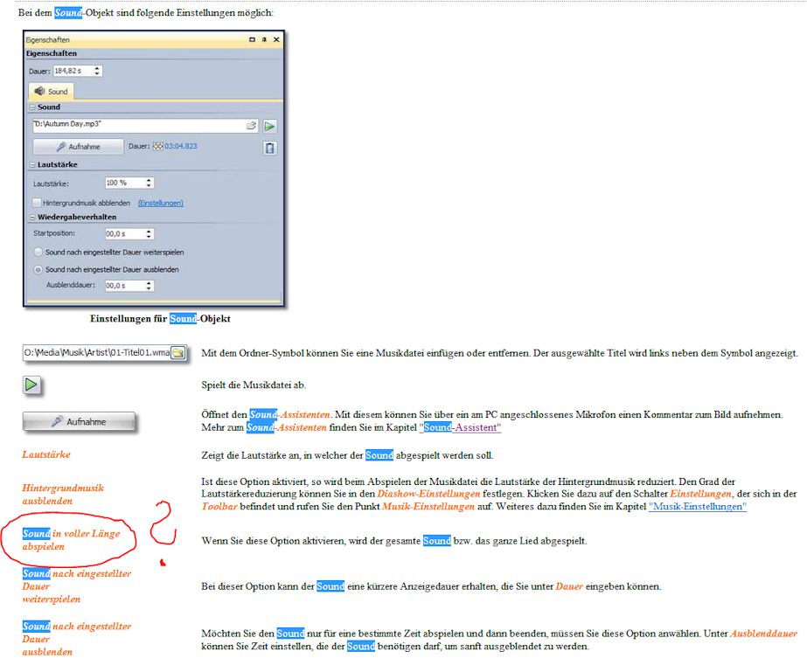The width and height of the screenshot is (807, 672).
Task: Click the film-strip duration icon before 03:04.823
Action: point(158,147)
